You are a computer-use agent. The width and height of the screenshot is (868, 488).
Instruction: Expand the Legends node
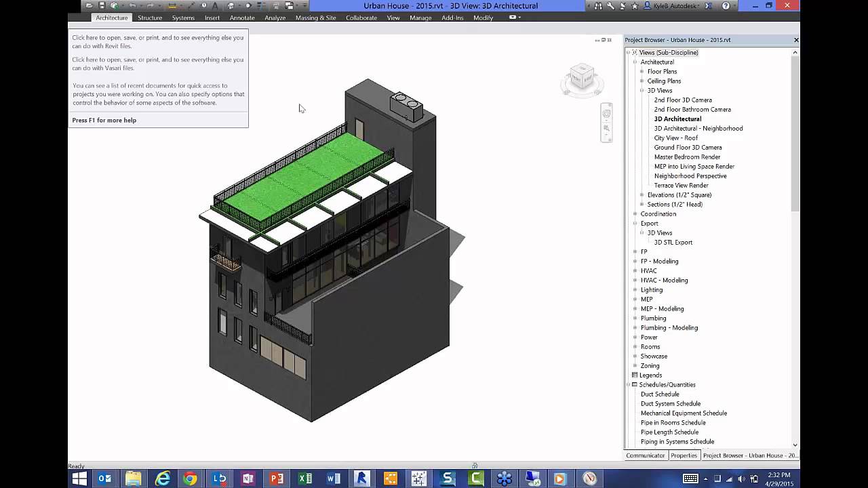click(x=650, y=375)
